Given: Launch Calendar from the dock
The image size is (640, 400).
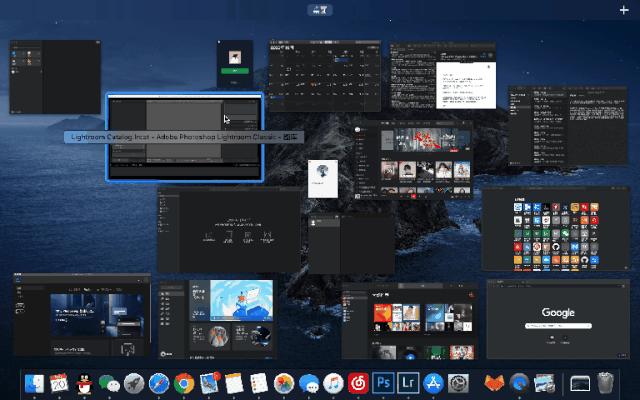Looking at the screenshot, I should 59,383.
